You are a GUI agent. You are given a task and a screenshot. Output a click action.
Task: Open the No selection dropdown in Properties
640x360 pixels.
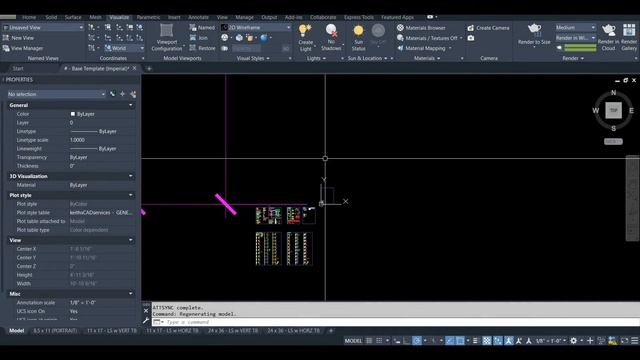(x=56, y=94)
